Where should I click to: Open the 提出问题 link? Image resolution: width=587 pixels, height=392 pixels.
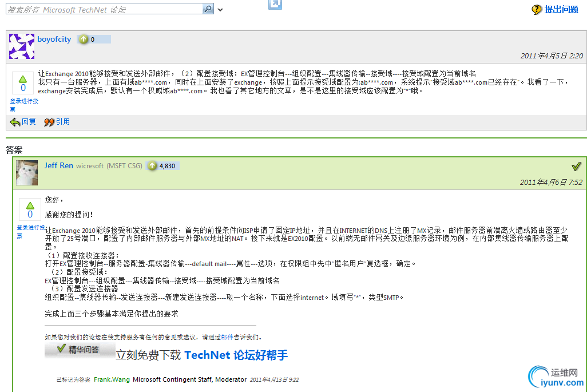click(561, 9)
